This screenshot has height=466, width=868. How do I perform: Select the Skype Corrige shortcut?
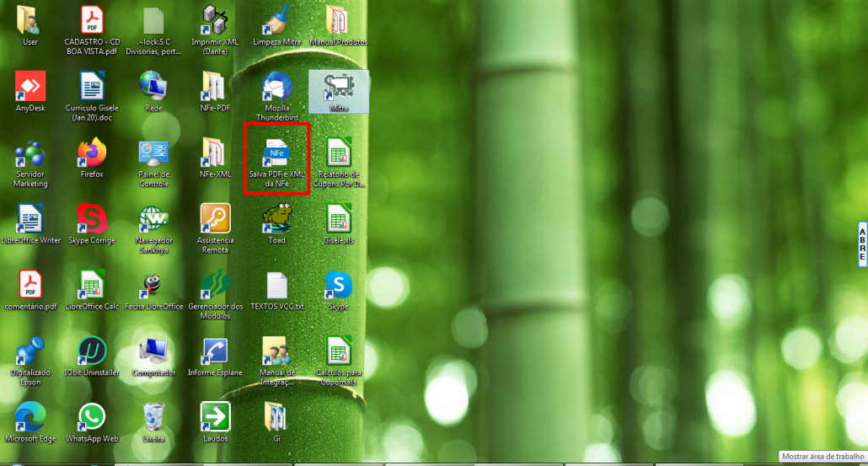[92, 218]
